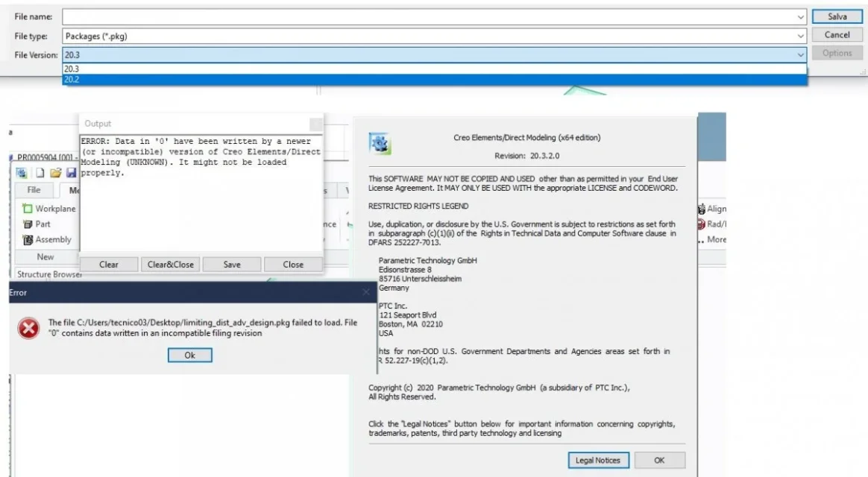Screen dimensions: 868x477
Task: Click the 'Boston, MA 02210' text
Action: click(410, 324)
